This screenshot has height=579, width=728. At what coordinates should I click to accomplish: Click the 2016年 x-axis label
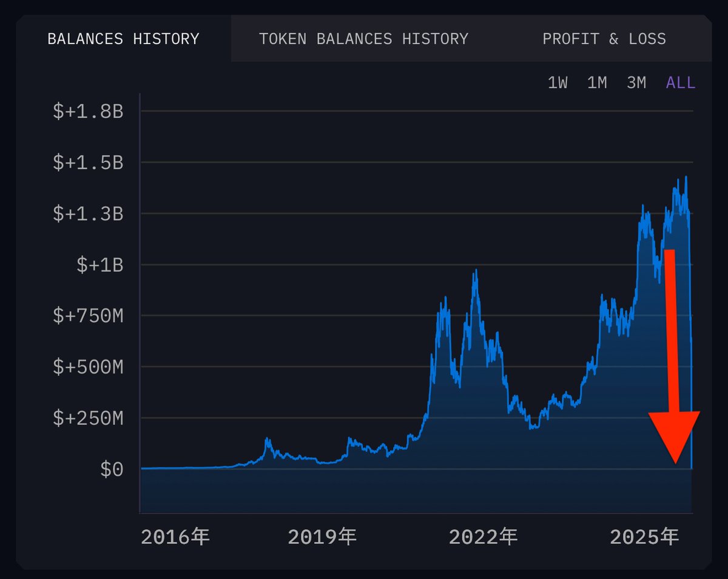pos(175,537)
